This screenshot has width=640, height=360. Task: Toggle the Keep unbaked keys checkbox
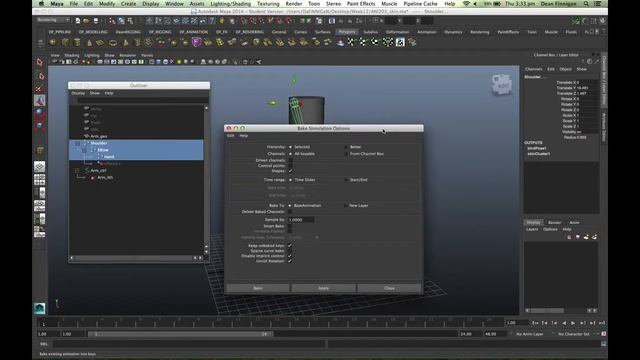point(290,246)
